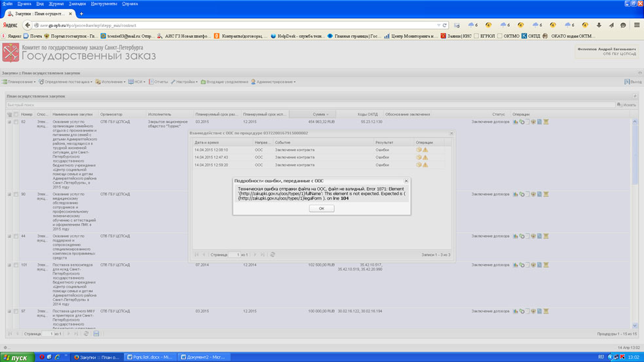Click the last operations icon in row 97
644x362 pixels.
(546, 311)
